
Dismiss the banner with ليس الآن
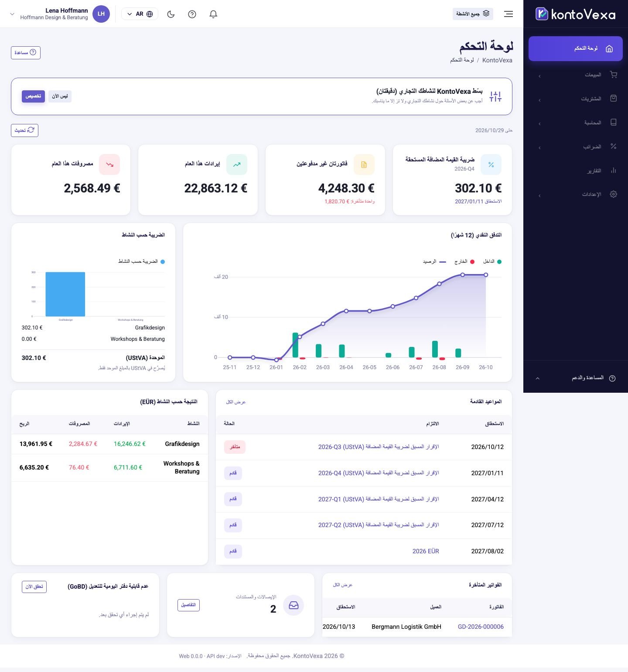60,96
